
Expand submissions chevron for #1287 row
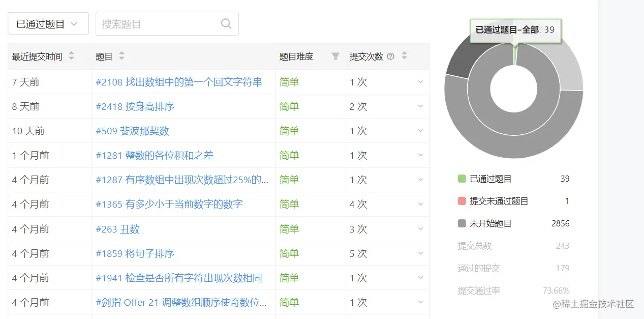420,180
